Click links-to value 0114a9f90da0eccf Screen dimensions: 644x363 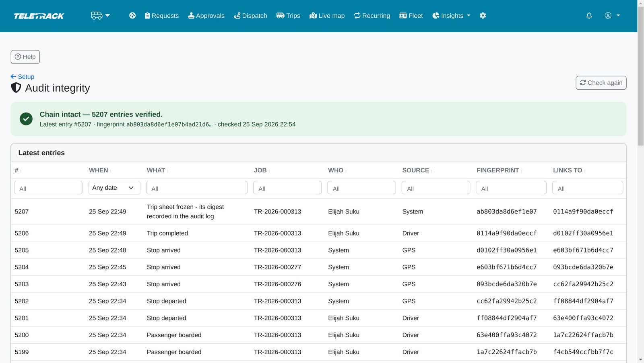(x=583, y=212)
